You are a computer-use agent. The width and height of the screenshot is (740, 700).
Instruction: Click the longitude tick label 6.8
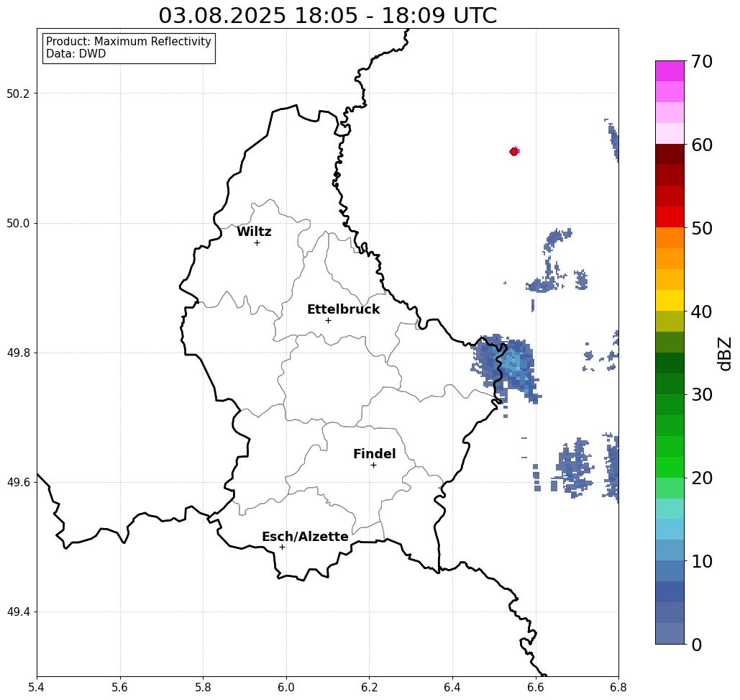618,687
